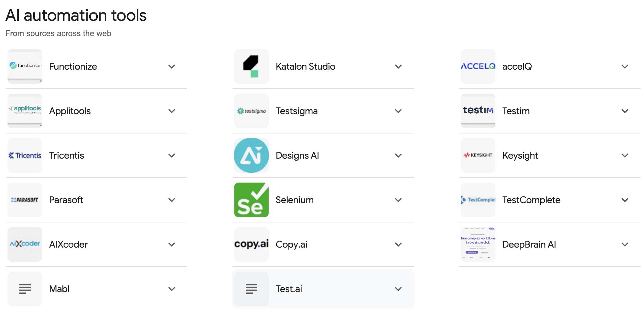Select the Testim name text

coord(516,111)
